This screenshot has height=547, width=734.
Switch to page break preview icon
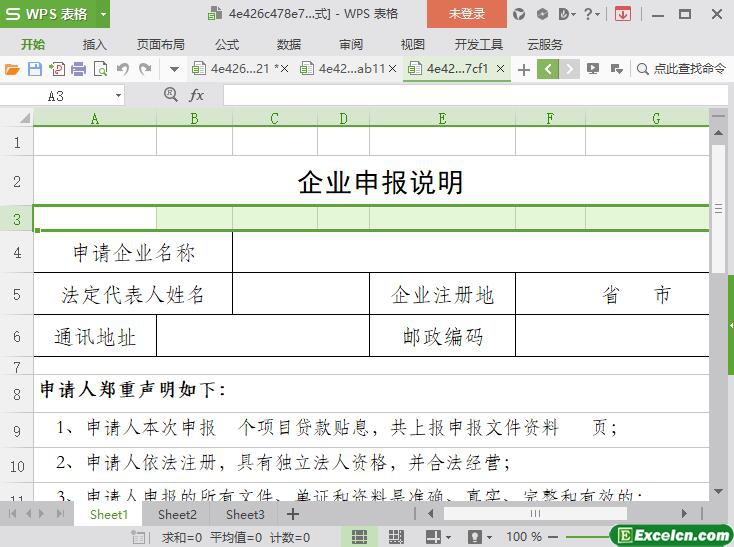point(396,537)
